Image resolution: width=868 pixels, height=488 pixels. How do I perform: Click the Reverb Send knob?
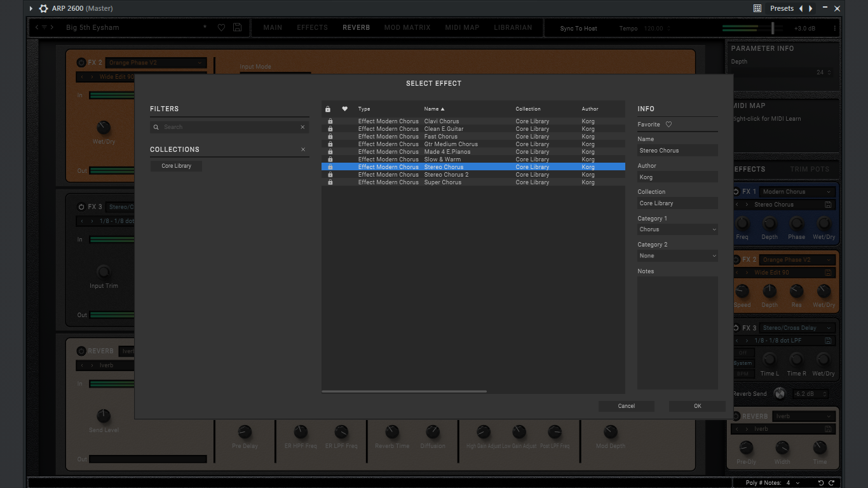tap(780, 394)
